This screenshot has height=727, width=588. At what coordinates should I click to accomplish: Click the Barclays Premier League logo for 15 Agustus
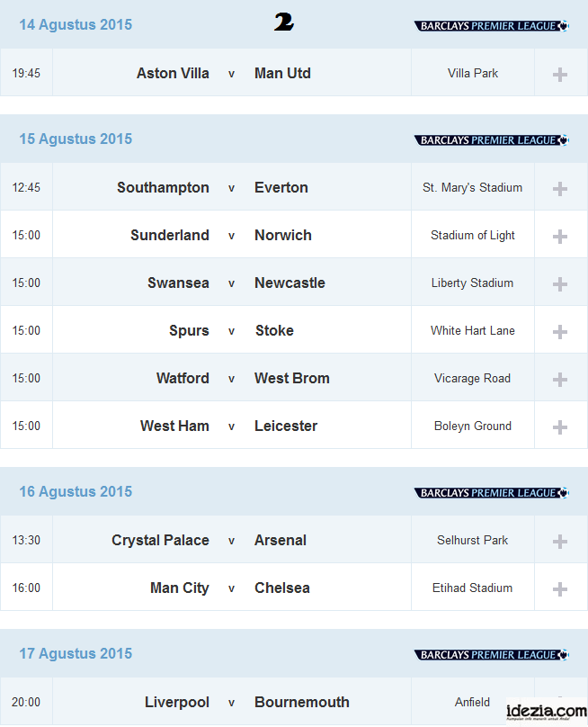click(x=491, y=140)
